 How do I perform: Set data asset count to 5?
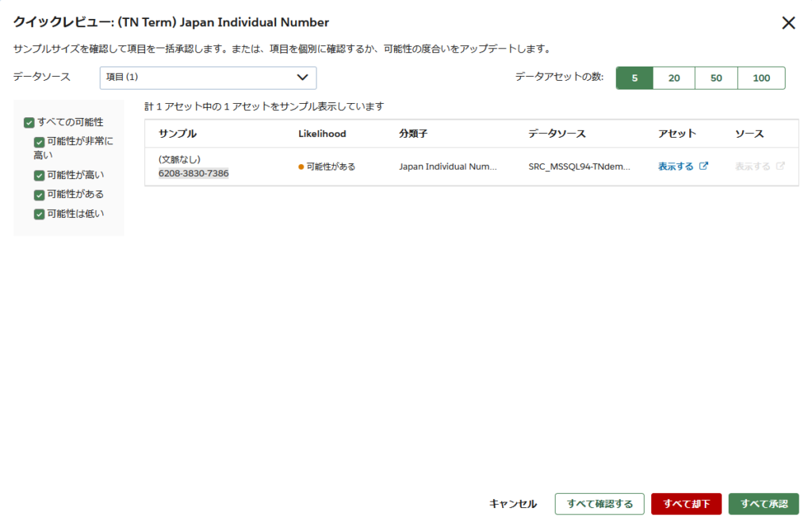click(634, 78)
